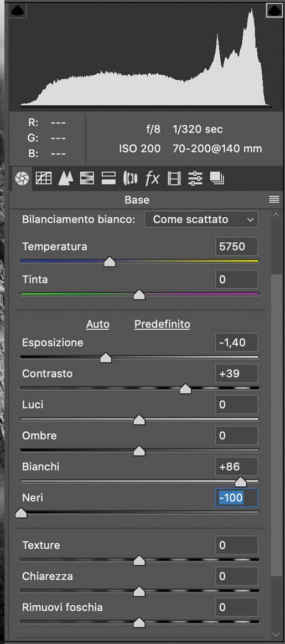Open the HSL adjustments panel icon
Image resolution: width=285 pixels, height=644 pixels.
click(86, 178)
